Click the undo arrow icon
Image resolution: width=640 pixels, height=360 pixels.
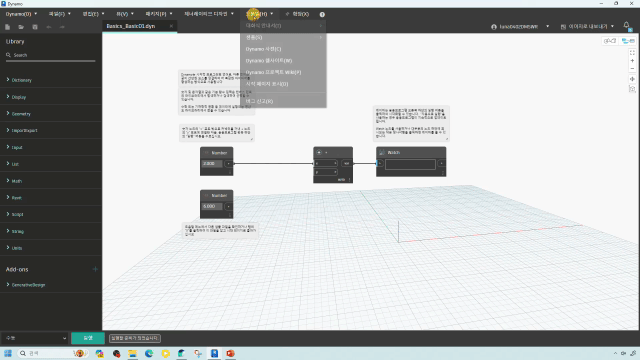(x=49, y=27)
